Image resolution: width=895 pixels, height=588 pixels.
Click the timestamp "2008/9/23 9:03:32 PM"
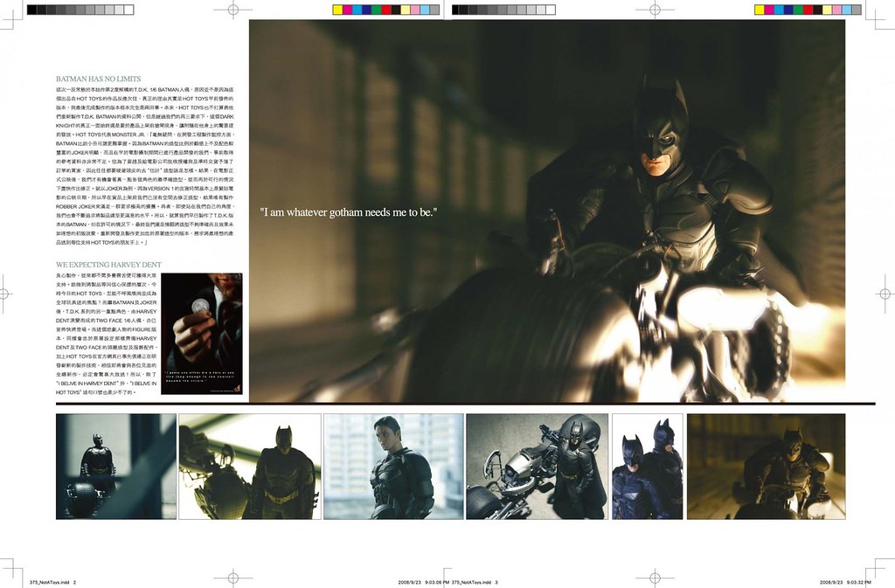846,582
